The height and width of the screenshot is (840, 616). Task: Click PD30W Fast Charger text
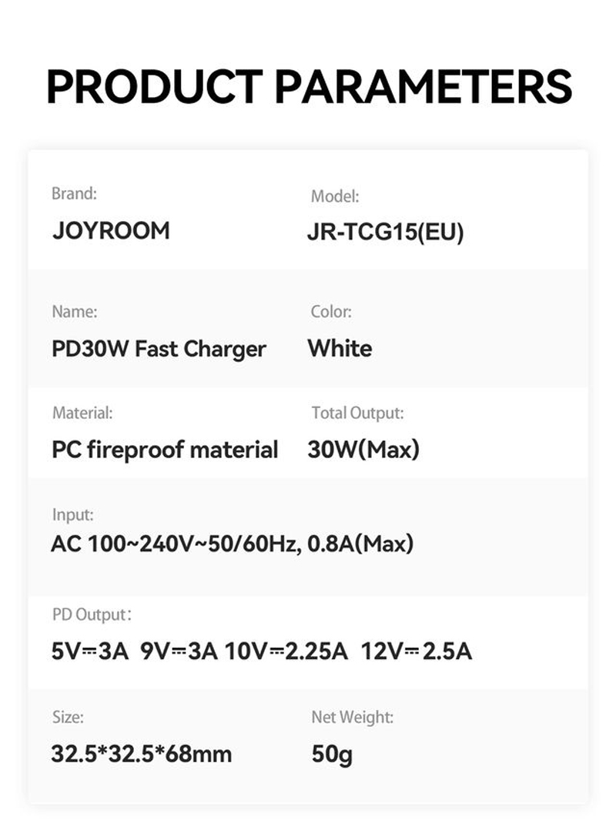(159, 350)
